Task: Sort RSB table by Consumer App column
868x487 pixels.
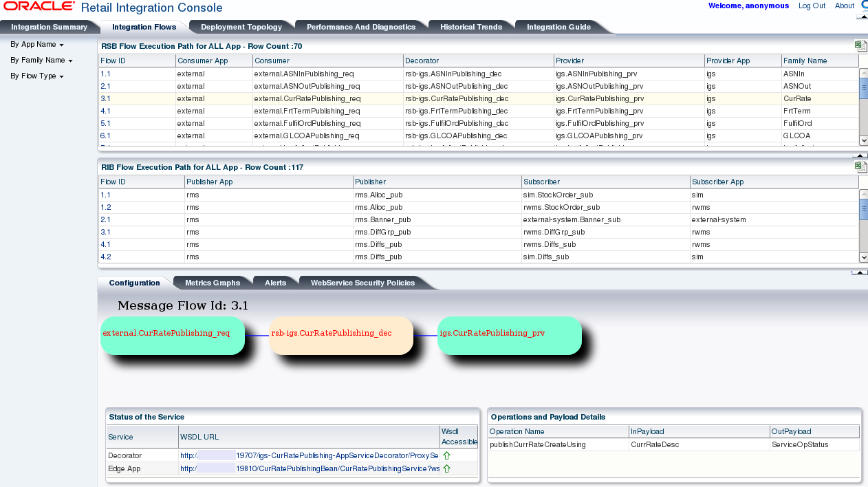Action: (214, 61)
